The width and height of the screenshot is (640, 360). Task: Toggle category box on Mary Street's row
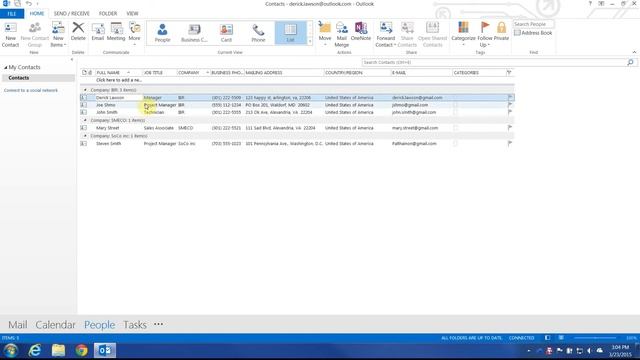[456, 128]
